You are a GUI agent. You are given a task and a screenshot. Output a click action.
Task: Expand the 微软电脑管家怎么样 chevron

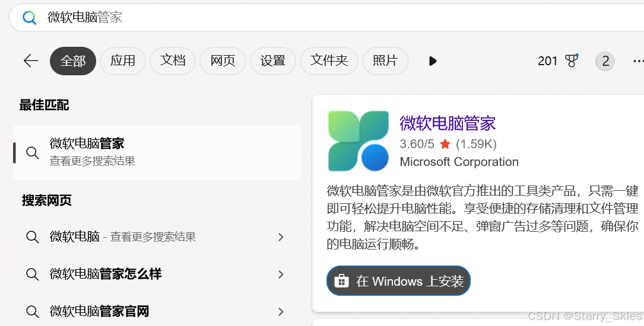pyautogui.click(x=281, y=274)
